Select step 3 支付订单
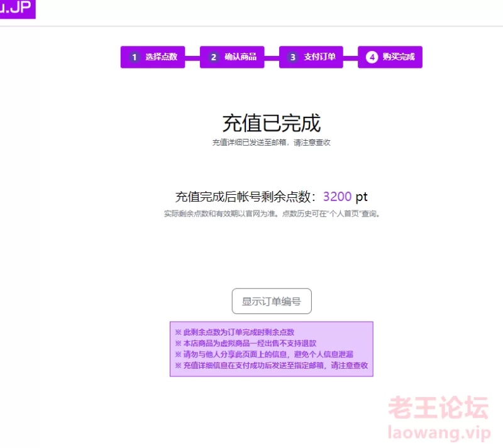Viewport: 503px width, 448px height. coord(311,57)
